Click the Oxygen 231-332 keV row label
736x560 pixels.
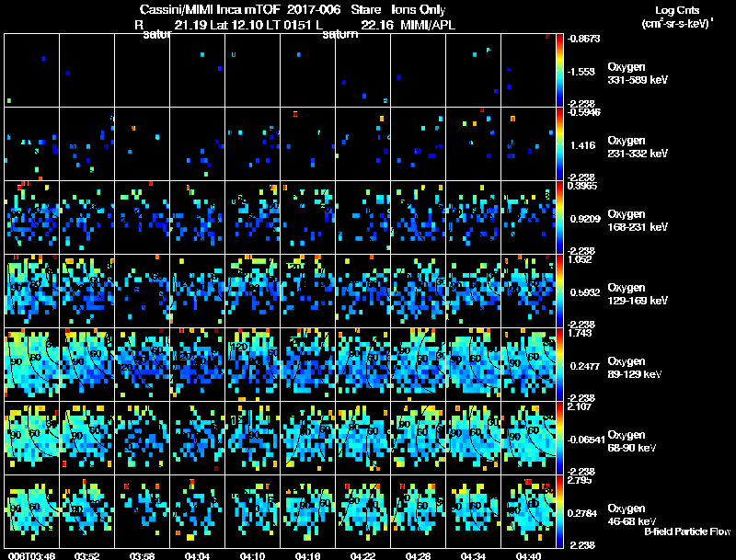click(x=638, y=147)
